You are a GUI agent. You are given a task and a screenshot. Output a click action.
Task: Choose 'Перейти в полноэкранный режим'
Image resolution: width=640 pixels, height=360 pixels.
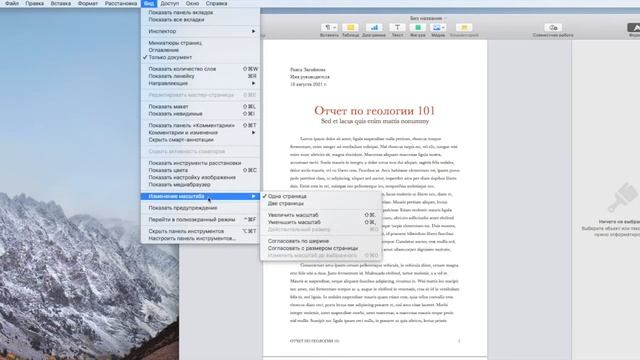[x=200, y=220]
